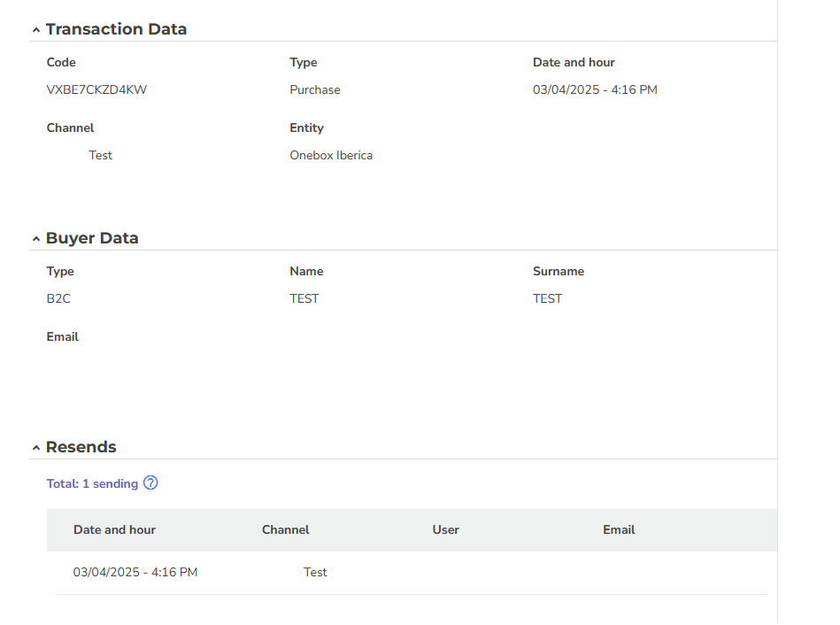Click the transaction date 03/04/2025 - 4:16 PM value
The image size is (840, 625).
[595, 89]
